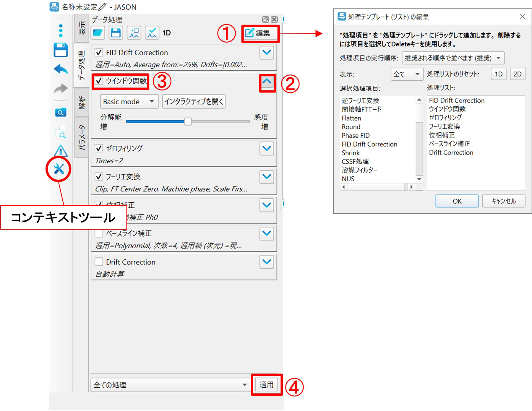The height and width of the screenshot is (411, 532).
Task: Click the three-dot menu icon in sidebar
Action: coord(61,30)
